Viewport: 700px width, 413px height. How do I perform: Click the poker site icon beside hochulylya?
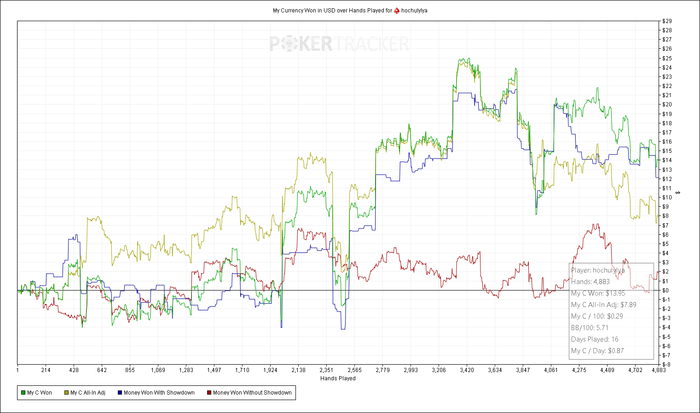[396, 10]
